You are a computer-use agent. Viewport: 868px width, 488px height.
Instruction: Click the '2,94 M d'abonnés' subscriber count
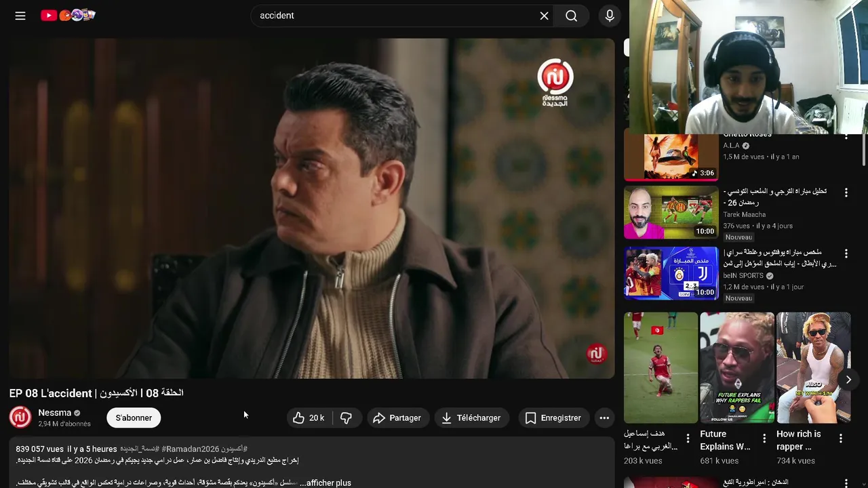tap(64, 424)
